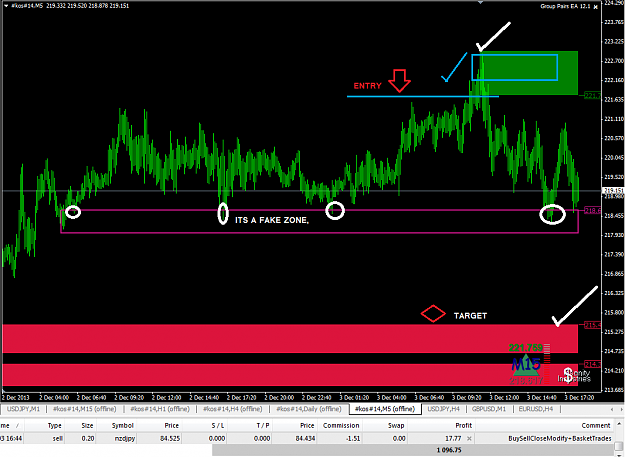Click the total profit 1 096.75 summary
The image size is (625, 457).
pos(451,450)
